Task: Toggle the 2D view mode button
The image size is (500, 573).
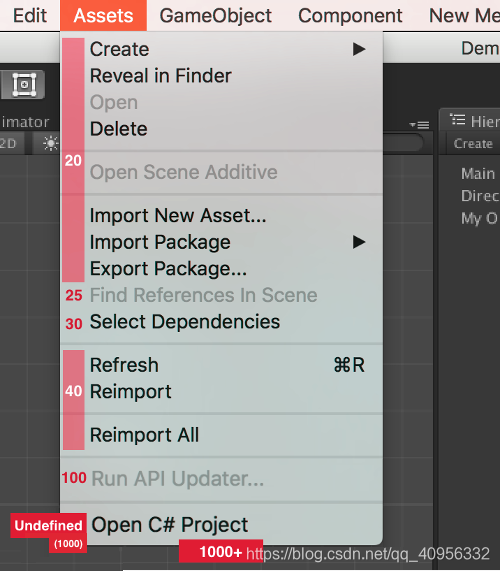Action: (8, 144)
